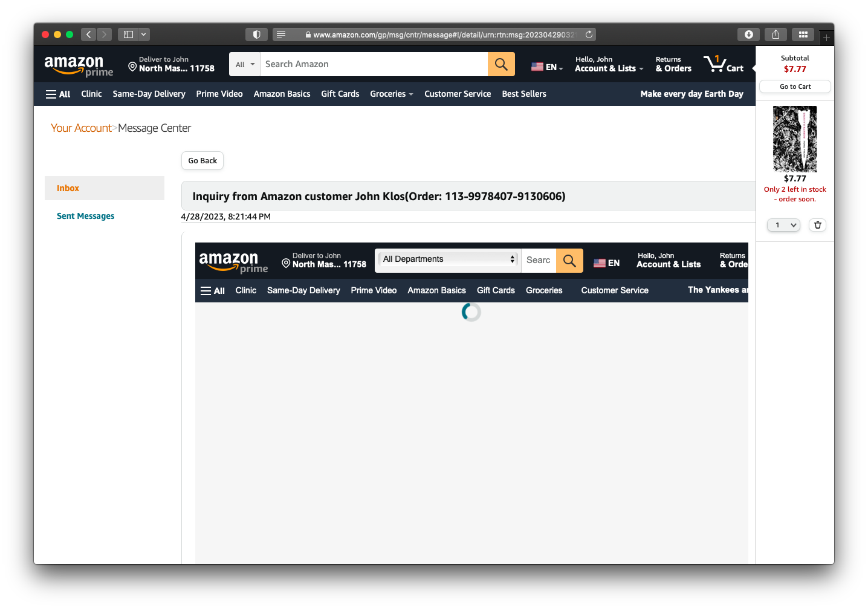Viewport: 868px width, 609px height.
Task: Click the cart product thumbnail image
Action: [x=795, y=139]
